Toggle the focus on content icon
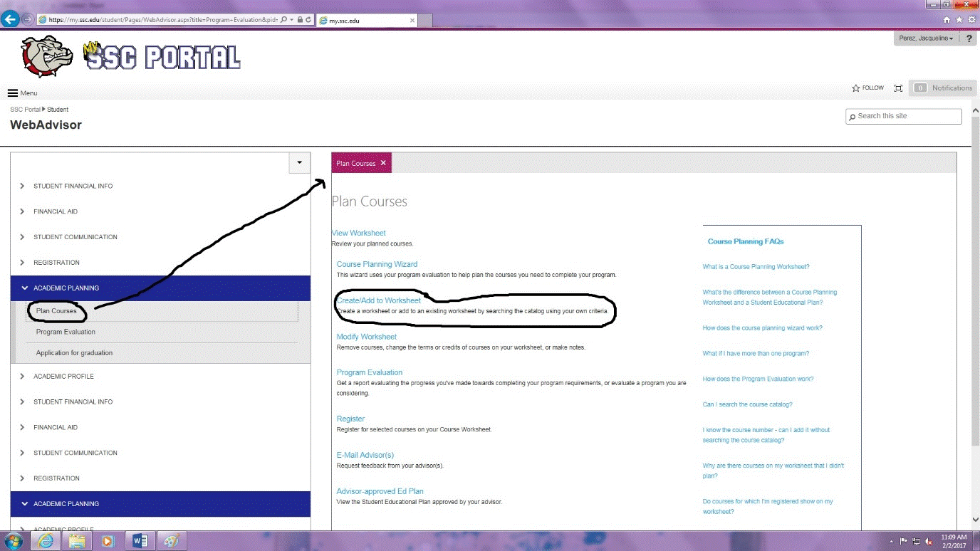 click(898, 88)
